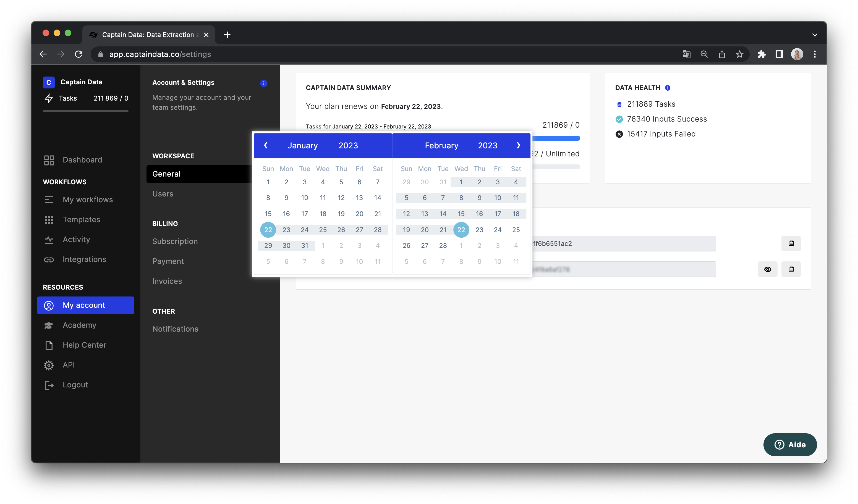Click the Logout exit icon
This screenshot has width=858, height=504.
click(x=49, y=385)
